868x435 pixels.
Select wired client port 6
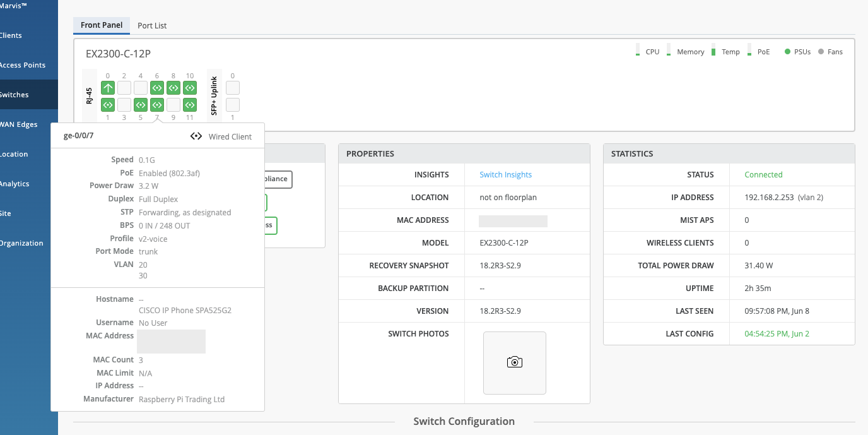click(157, 88)
